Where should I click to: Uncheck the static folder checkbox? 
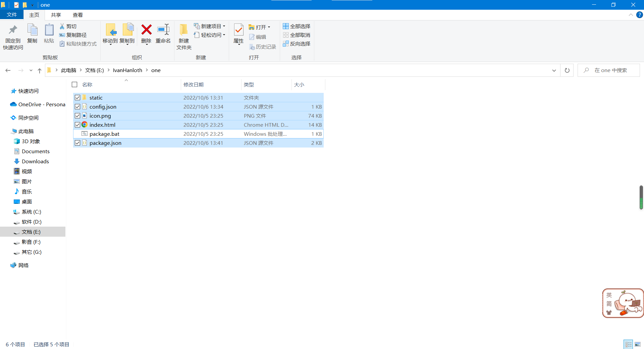[77, 98]
